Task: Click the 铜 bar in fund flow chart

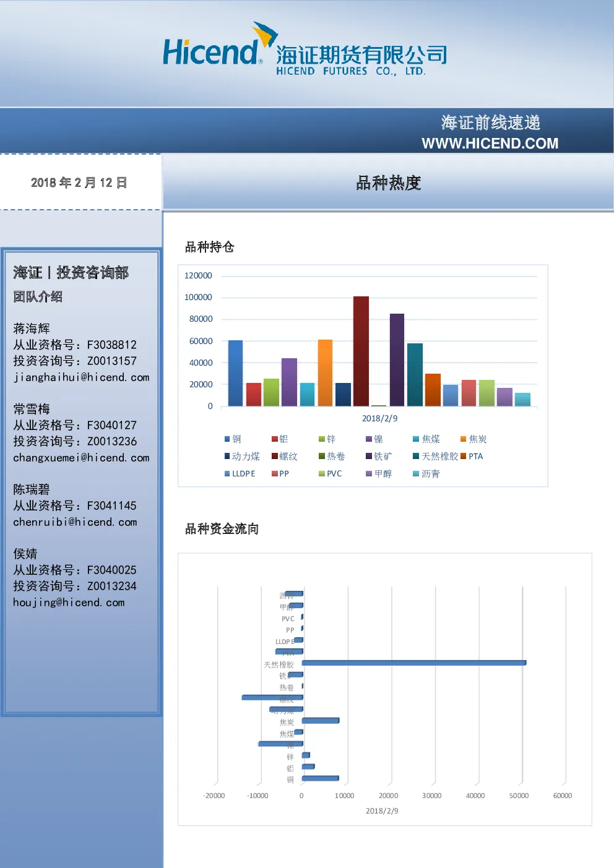Action: 321,778
